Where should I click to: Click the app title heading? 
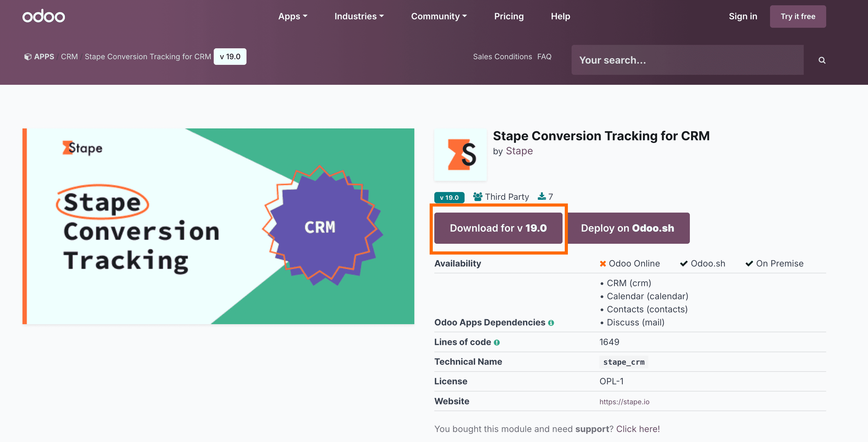pyautogui.click(x=601, y=136)
